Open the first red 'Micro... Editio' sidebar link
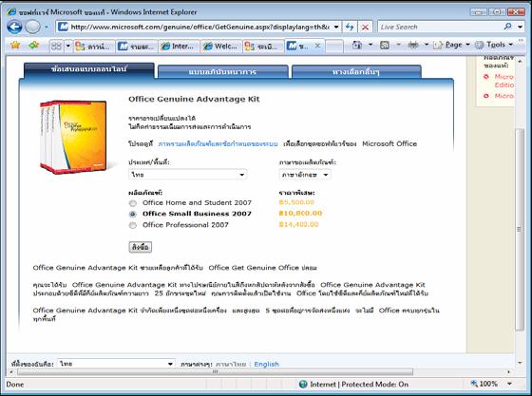This screenshot has height=396, width=532. click(x=503, y=81)
